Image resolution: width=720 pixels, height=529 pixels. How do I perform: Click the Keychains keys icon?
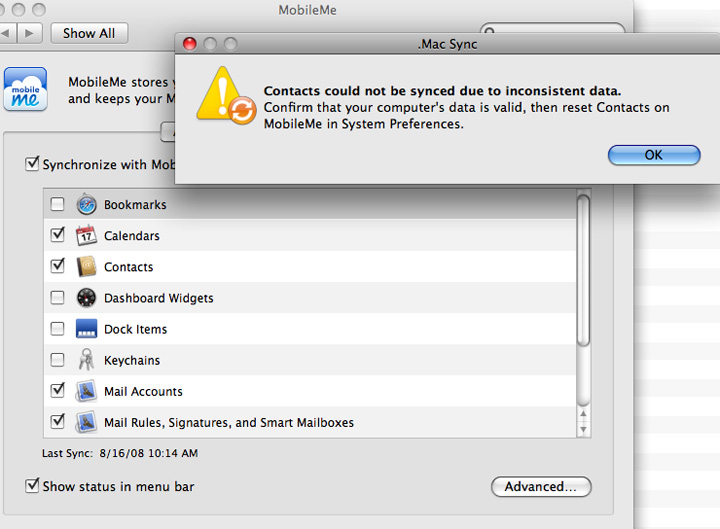coord(86,360)
